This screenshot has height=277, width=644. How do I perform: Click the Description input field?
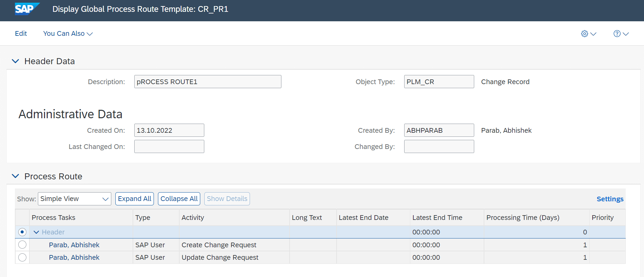[208, 82]
